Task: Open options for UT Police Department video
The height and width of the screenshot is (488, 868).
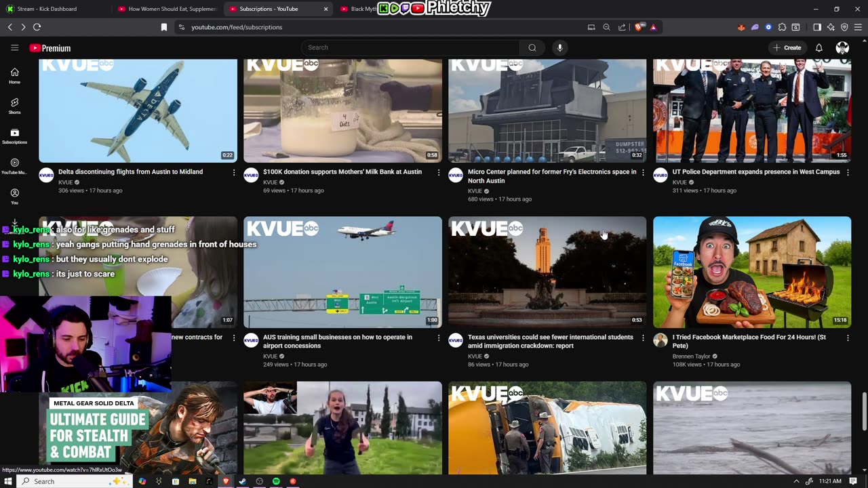Action: [848, 173]
